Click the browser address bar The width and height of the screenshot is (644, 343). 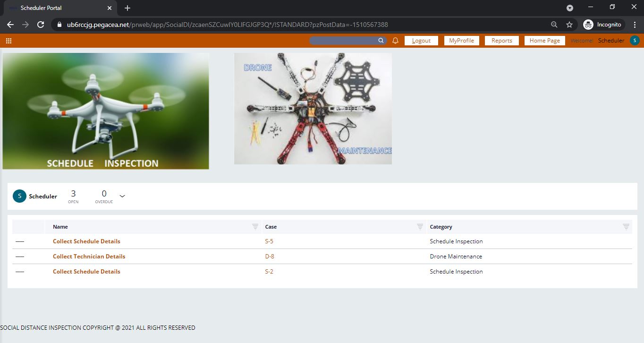pos(302,25)
